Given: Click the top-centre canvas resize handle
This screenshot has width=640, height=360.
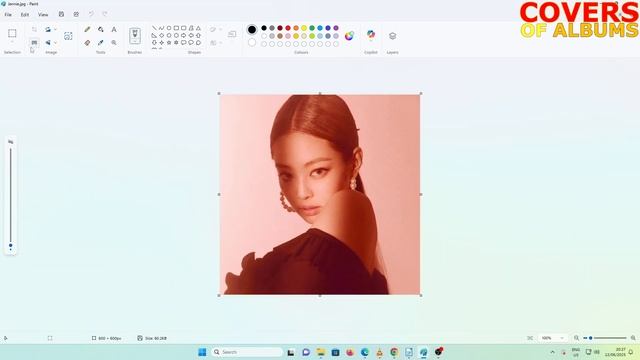Looking at the screenshot, I should point(320,93).
